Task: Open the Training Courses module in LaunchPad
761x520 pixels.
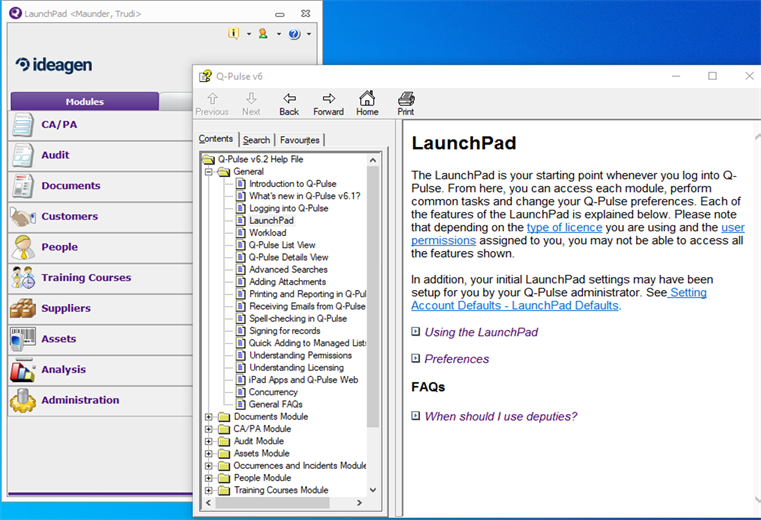Action: pyautogui.click(x=100, y=278)
